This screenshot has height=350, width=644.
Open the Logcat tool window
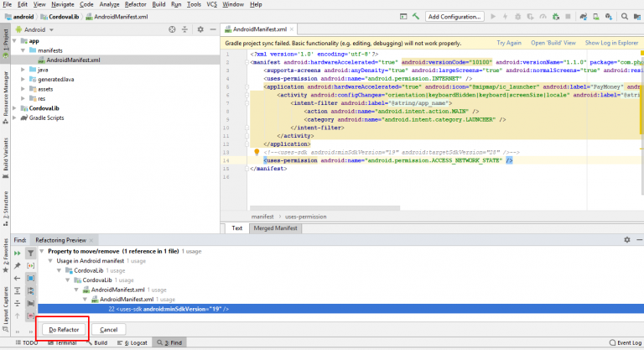click(x=132, y=343)
